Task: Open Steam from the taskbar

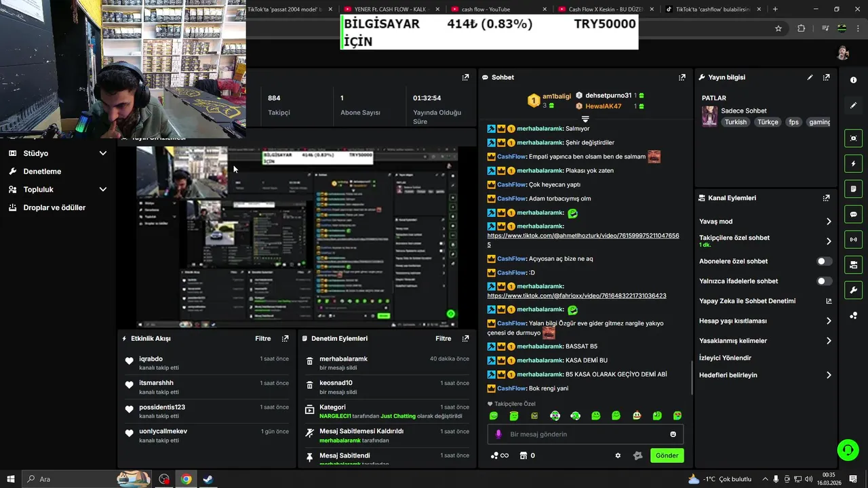Action: coord(208,479)
